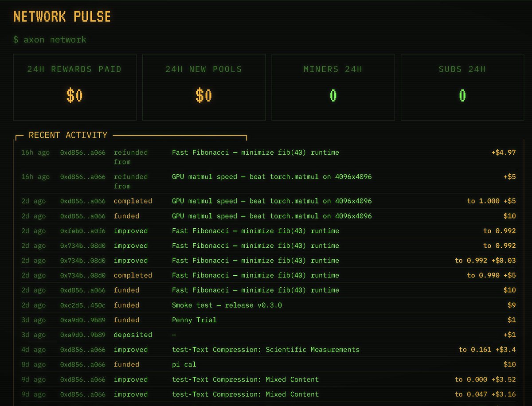Screen dimensions: 532x406
Task: Click the '8d ago' timestamp
Action: click(33, 365)
